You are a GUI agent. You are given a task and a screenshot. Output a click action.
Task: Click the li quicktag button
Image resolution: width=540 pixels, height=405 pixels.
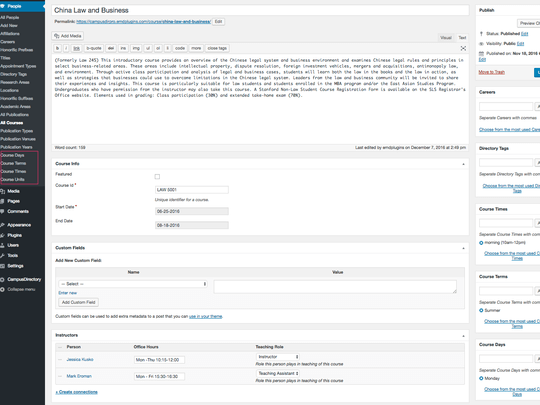(167, 48)
